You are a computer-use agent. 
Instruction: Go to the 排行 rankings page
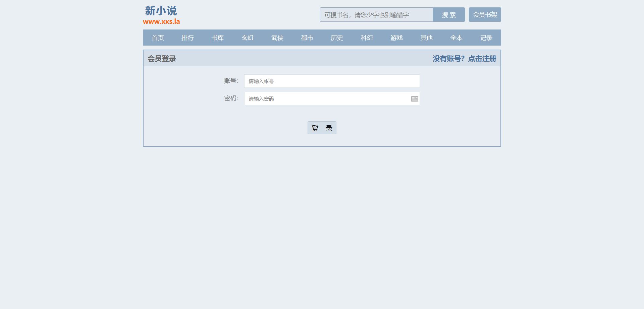point(187,38)
